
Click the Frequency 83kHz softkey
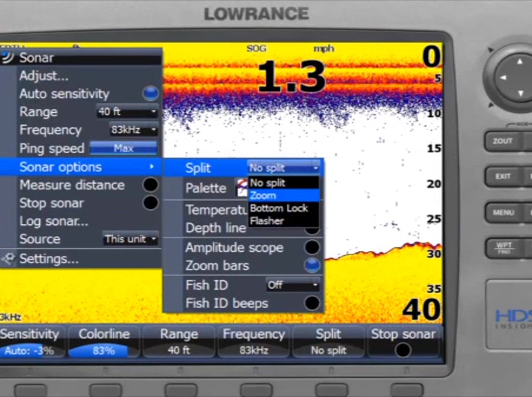253,342
